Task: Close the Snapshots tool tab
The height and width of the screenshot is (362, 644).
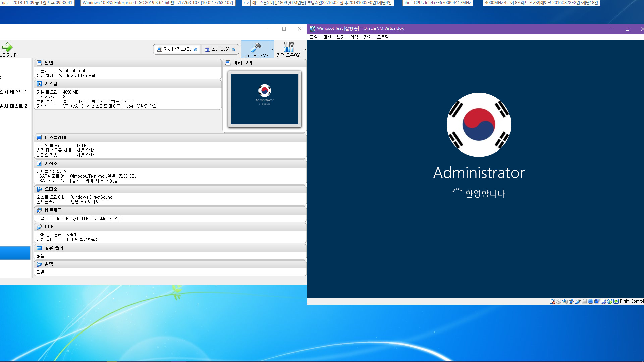Action: pyautogui.click(x=234, y=49)
